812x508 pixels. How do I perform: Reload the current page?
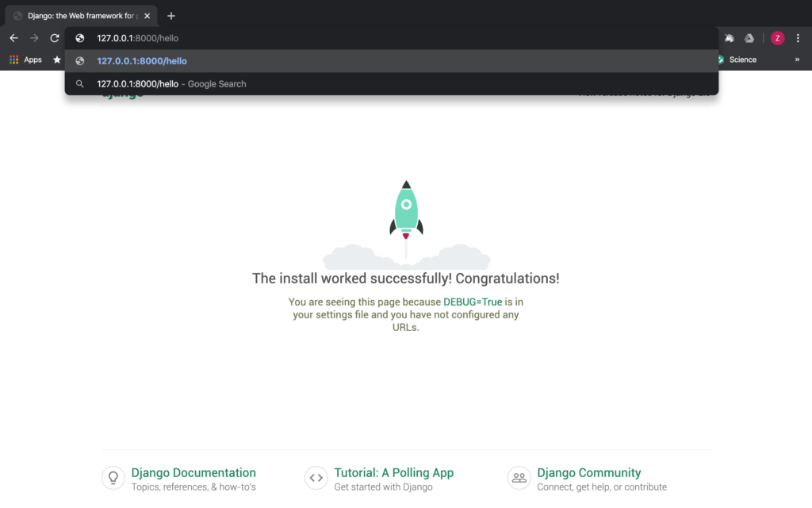coord(55,38)
